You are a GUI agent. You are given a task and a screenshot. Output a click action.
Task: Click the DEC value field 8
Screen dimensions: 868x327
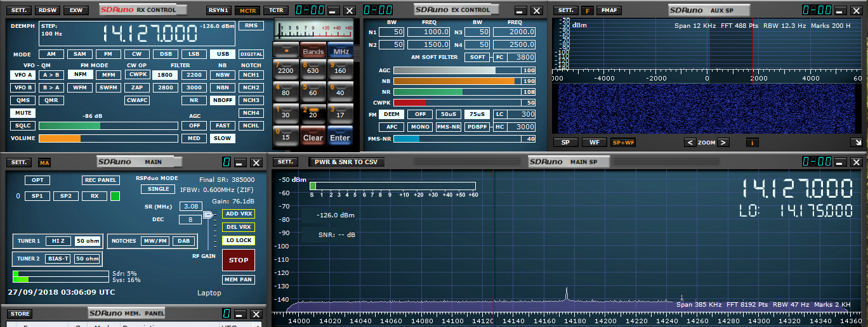tap(191, 219)
